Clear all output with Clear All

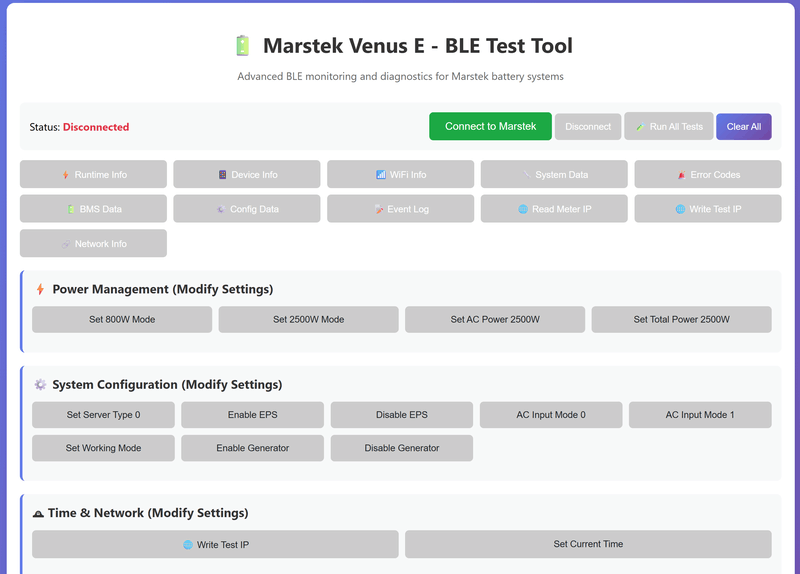[743, 127]
